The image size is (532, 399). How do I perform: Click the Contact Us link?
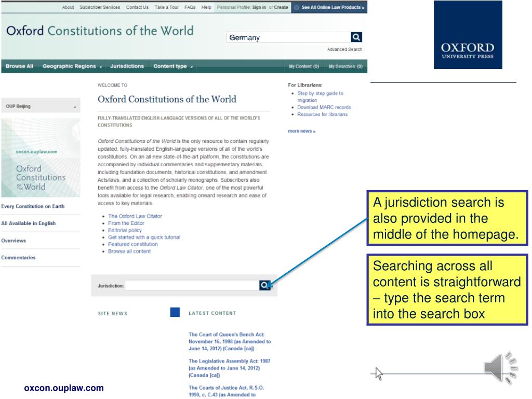(x=137, y=7)
